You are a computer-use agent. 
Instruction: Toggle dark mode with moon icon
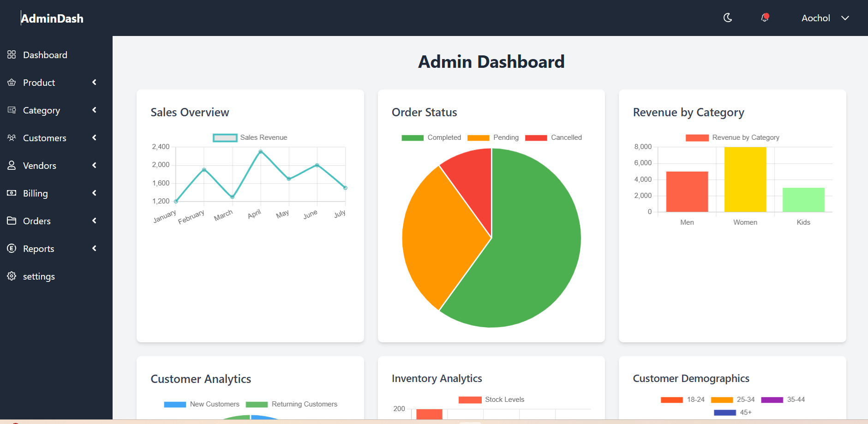coord(728,18)
